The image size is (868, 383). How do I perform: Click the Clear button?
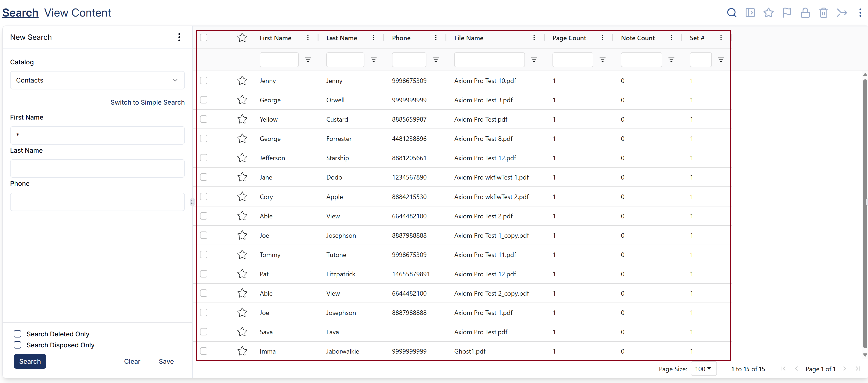132,361
